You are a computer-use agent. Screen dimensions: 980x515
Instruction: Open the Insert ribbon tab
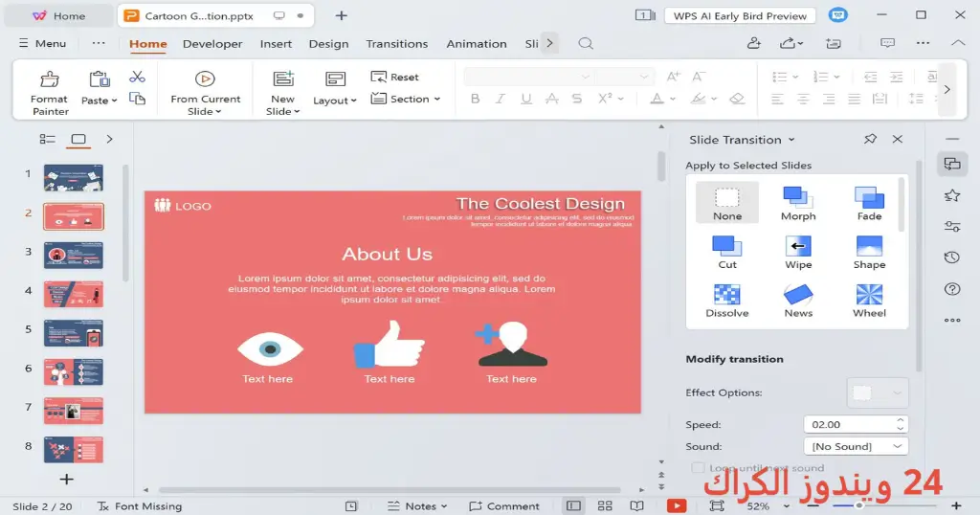click(x=276, y=44)
